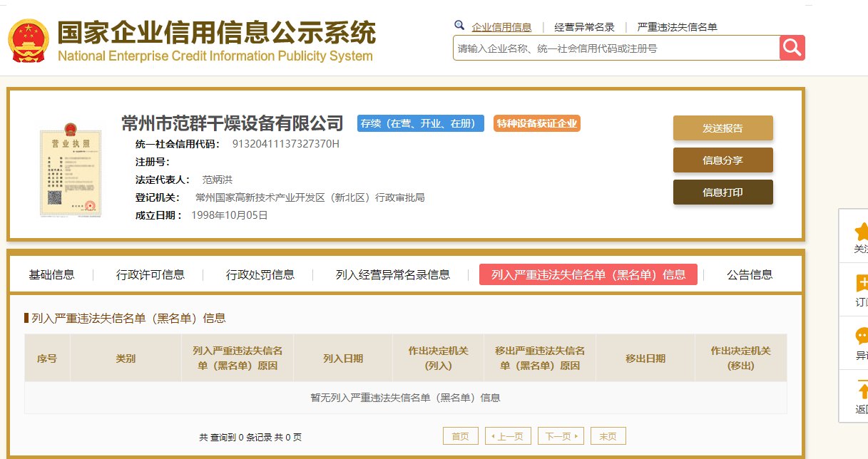Click the company name 常州市范群干燥设备有限公司
The height and width of the screenshot is (459, 868).
click(x=233, y=123)
